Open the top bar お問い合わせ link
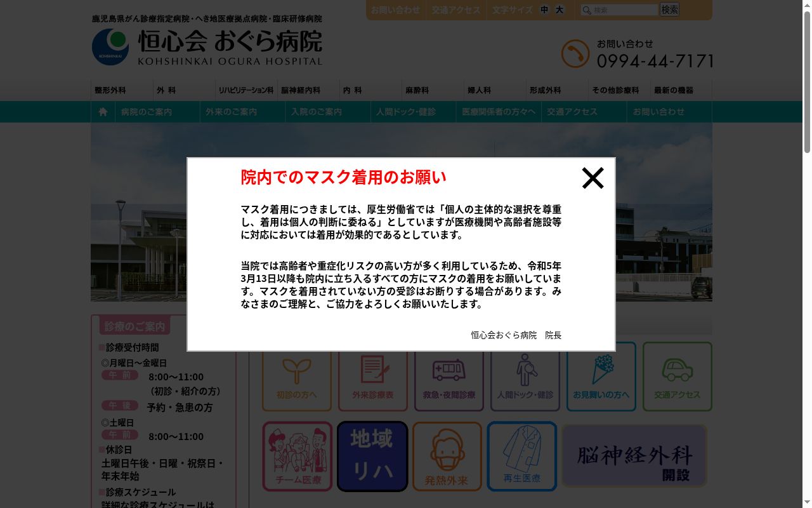The height and width of the screenshot is (508, 812). coord(395,10)
